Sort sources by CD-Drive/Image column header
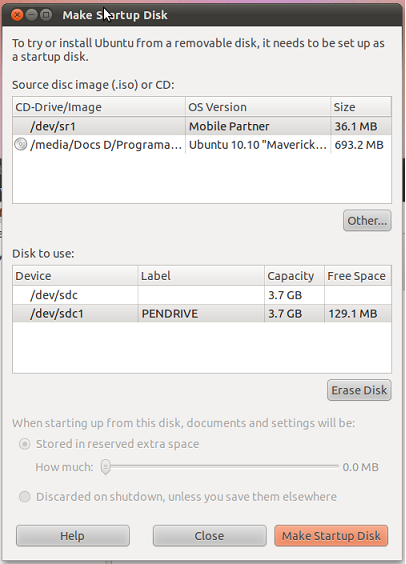This screenshot has height=564, width=406. [99, 107]
